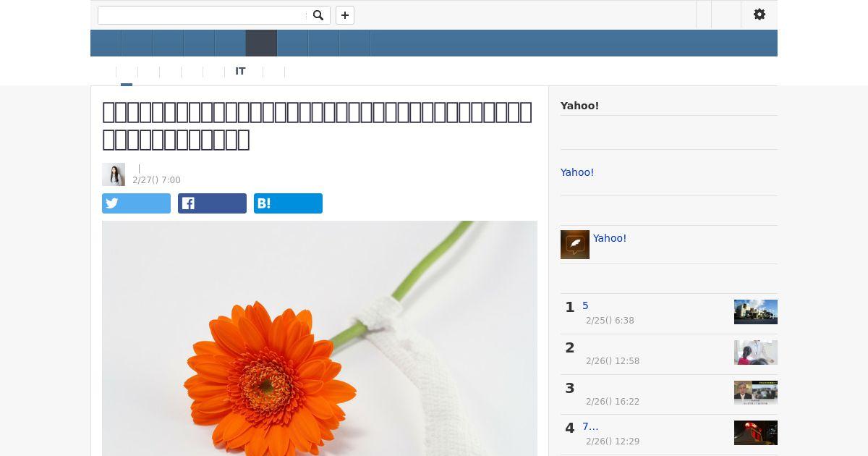Click the plus button beside search
Screen dimensions: 868x456
click(345, 15)
